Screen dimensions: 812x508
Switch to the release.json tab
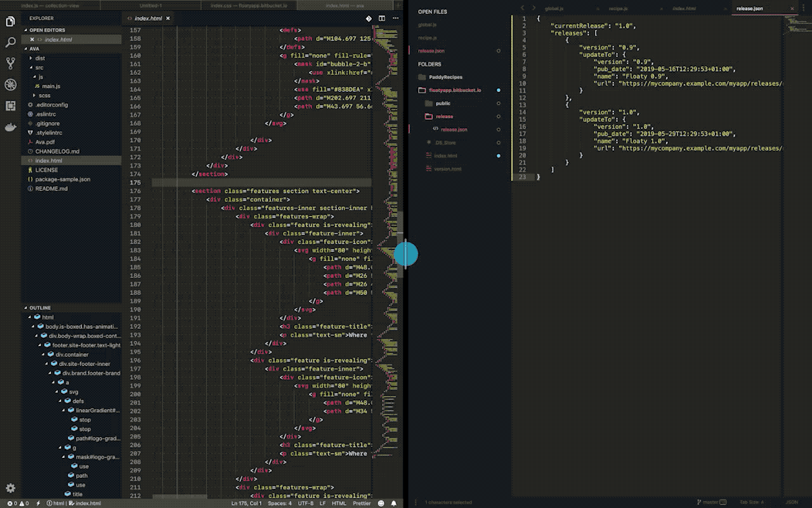pos(749,9)
